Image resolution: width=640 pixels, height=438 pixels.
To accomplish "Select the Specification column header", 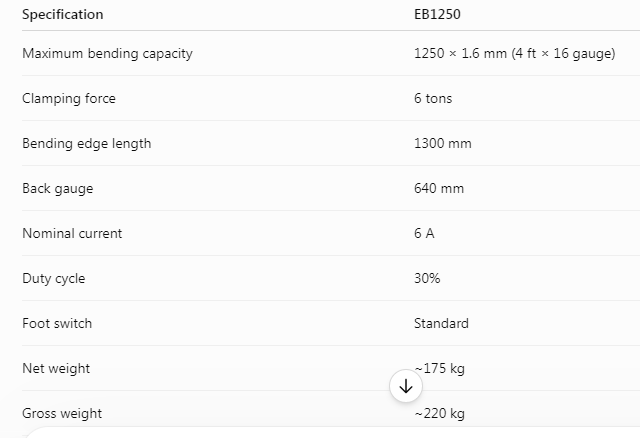I will [62, 14].
